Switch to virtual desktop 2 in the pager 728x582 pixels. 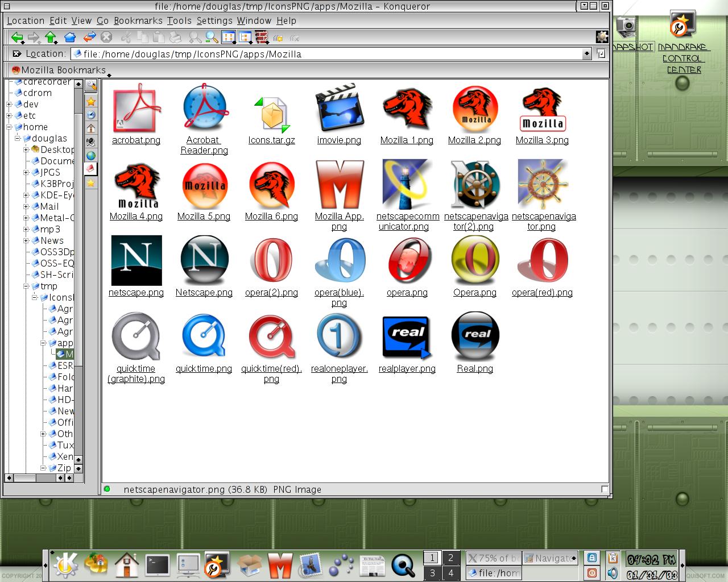(x=450, y=558)
